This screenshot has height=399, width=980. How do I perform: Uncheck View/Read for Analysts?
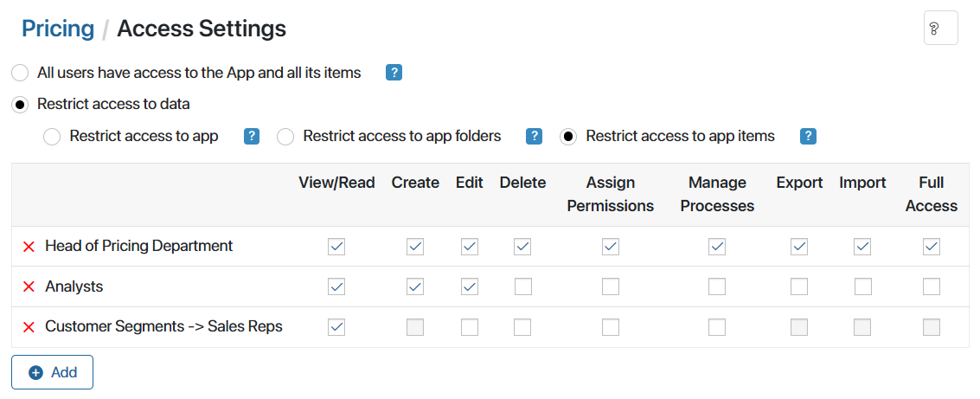coord(336,287)
